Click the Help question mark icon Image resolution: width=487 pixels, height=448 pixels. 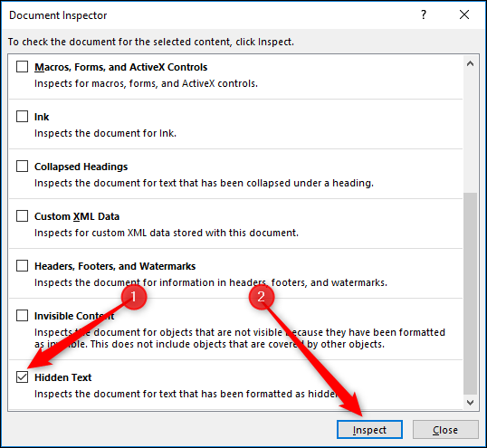pos(424,14)
